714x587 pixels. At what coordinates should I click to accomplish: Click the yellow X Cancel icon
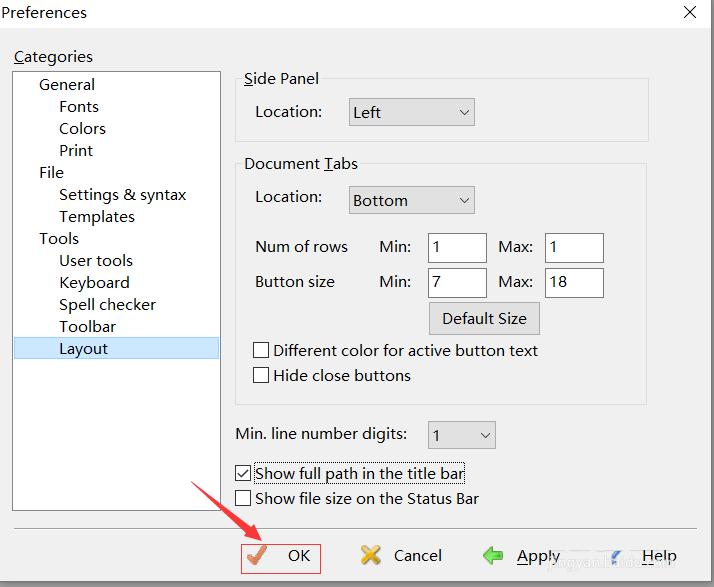(371, 556)
